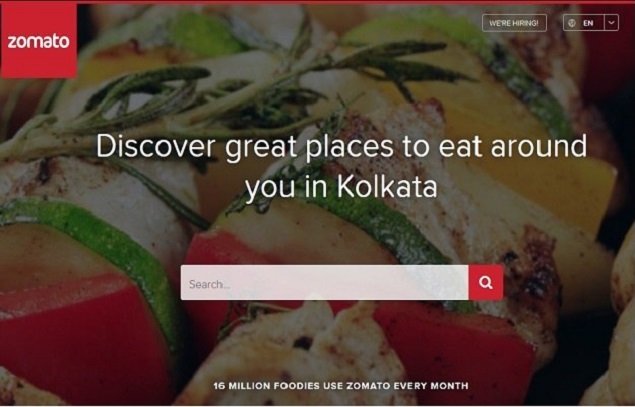Click the 'you in Kolkata' headline line
635x407 pixels.
341,187
